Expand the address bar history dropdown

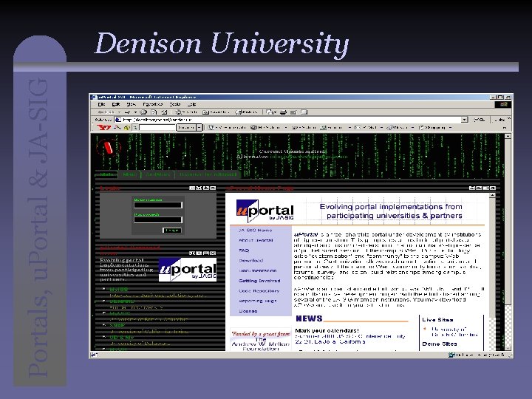[x=465, y=120]
